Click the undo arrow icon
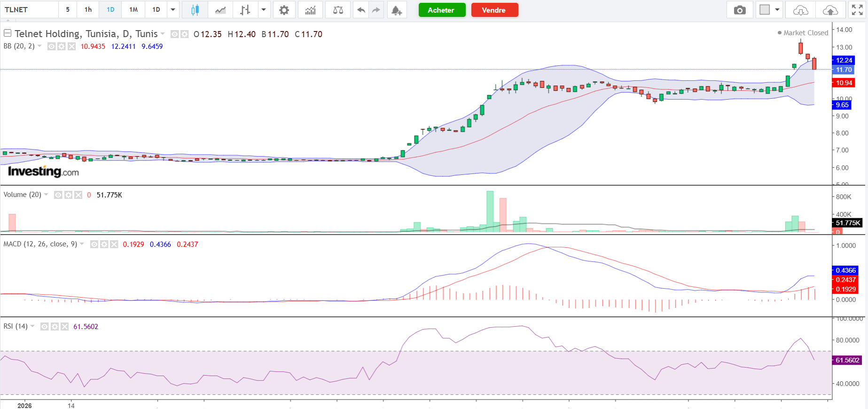 pyautogui.click(x=361, y=10)
